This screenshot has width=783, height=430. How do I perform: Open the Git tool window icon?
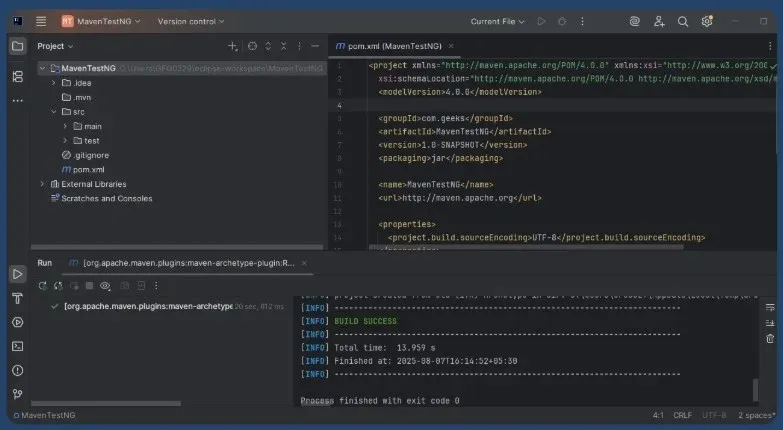pyautogui.click(x=17, y=394)
